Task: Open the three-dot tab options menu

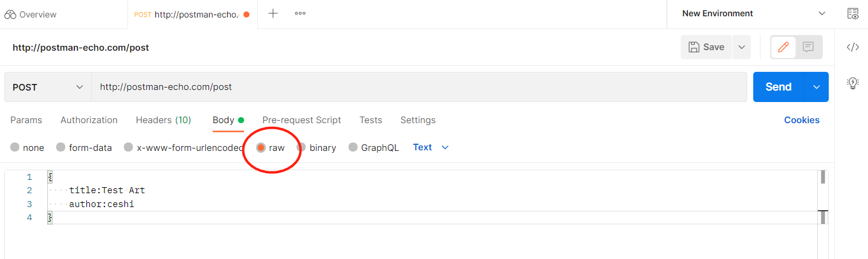Action: (x=300, y=13)
